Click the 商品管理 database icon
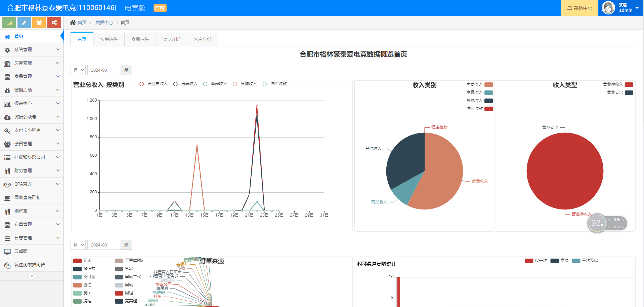644x307 pixels. [7, 77]
